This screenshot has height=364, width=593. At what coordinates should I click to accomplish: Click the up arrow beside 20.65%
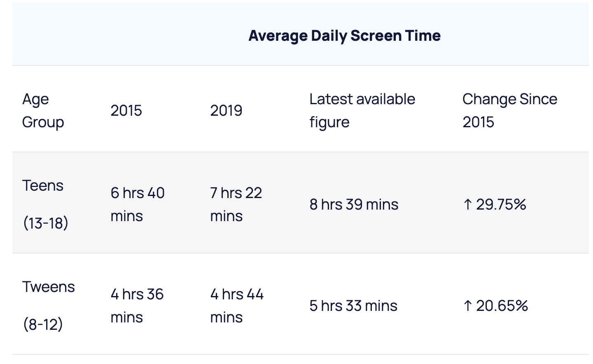pos(467,306)
